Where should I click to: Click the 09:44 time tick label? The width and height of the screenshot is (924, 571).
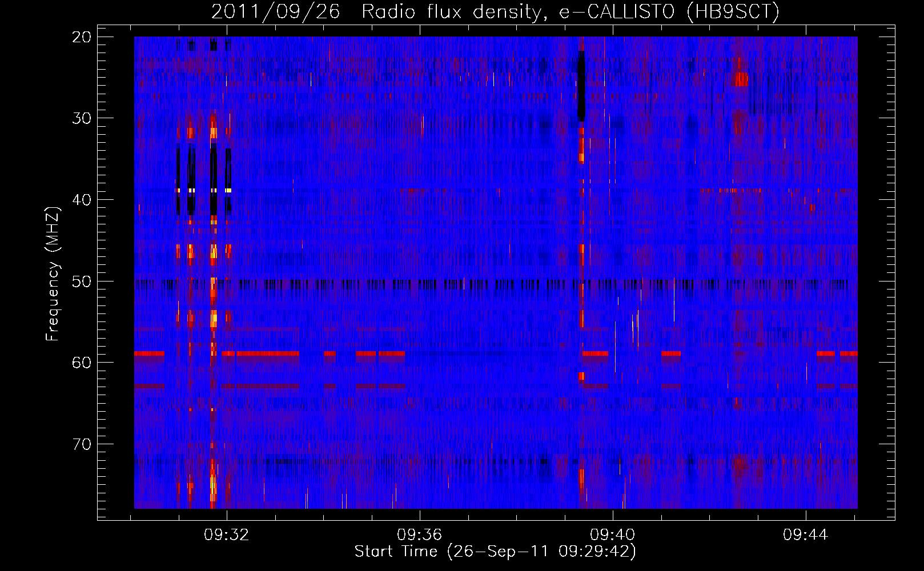805,535
